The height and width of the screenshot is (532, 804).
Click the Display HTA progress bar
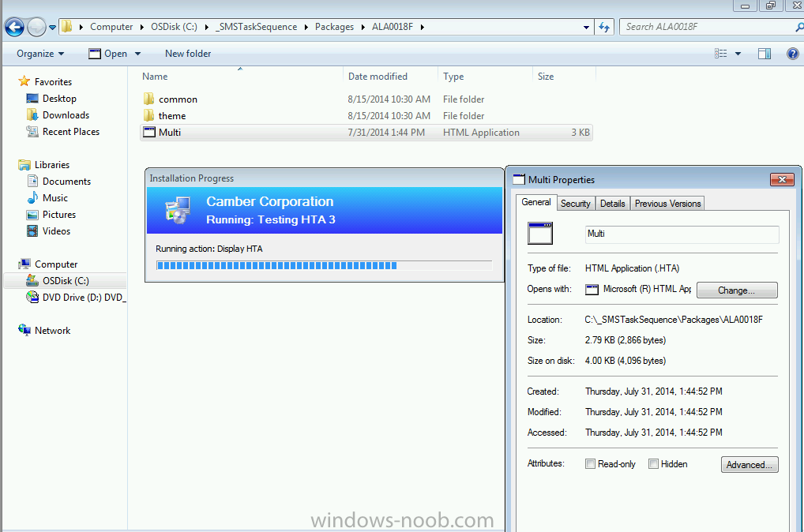[324, 265]
